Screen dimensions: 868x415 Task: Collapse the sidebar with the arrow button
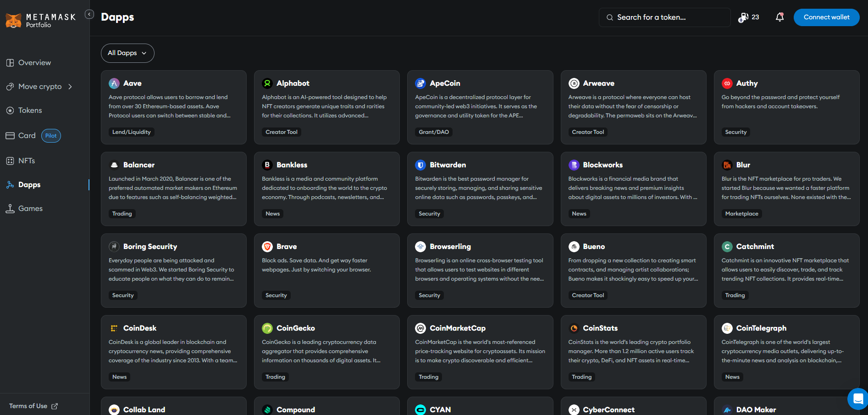(89, 14)
